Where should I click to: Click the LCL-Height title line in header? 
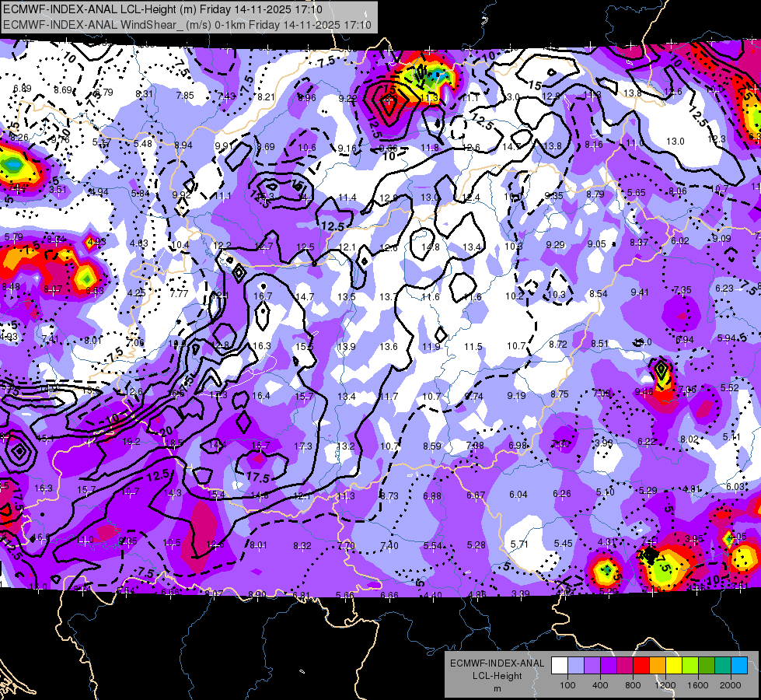click(x=162, y=9)
